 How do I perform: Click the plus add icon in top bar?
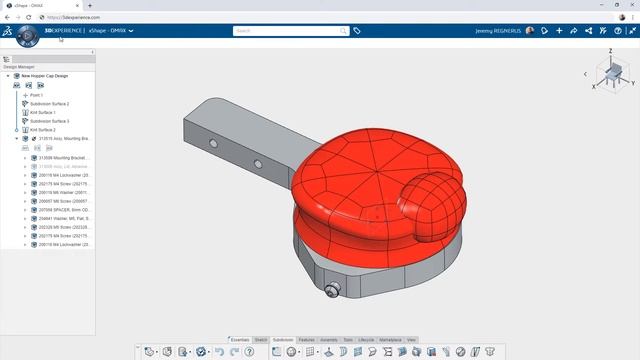coord(559,31)
